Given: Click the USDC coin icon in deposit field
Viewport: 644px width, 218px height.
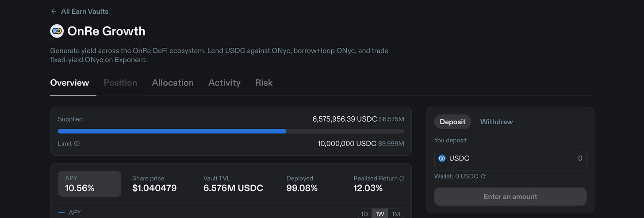Looking at the screenshot, I should pyautogui.click(x=442, y=158).
